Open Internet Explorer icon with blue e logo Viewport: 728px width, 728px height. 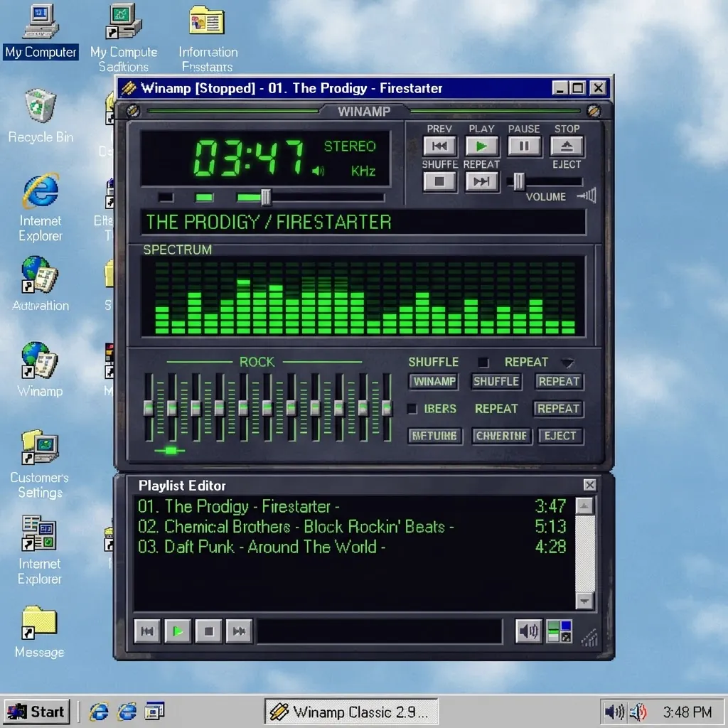coord(41,208)
